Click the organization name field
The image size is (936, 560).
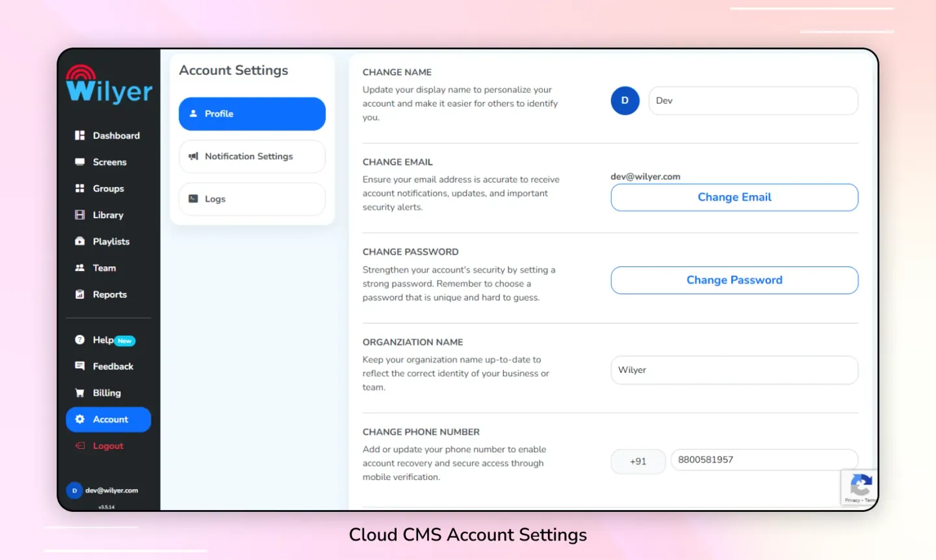tap(734, 370)
